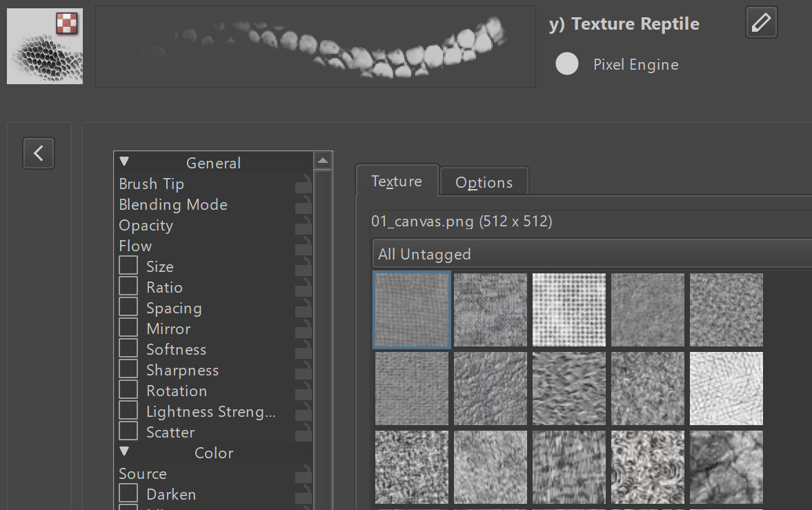Select Source under the Color section
Viewport: 812px width, 510px height.
(143, 474)
